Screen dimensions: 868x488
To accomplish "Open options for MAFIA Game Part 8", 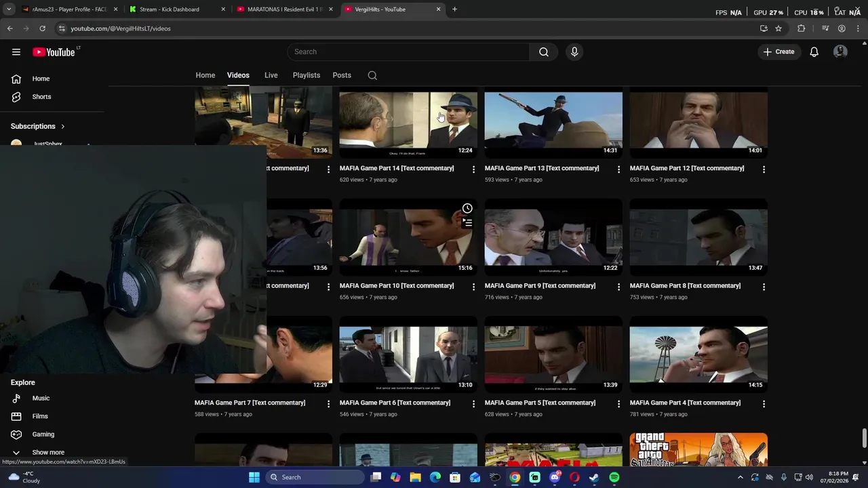I will 764,286.
